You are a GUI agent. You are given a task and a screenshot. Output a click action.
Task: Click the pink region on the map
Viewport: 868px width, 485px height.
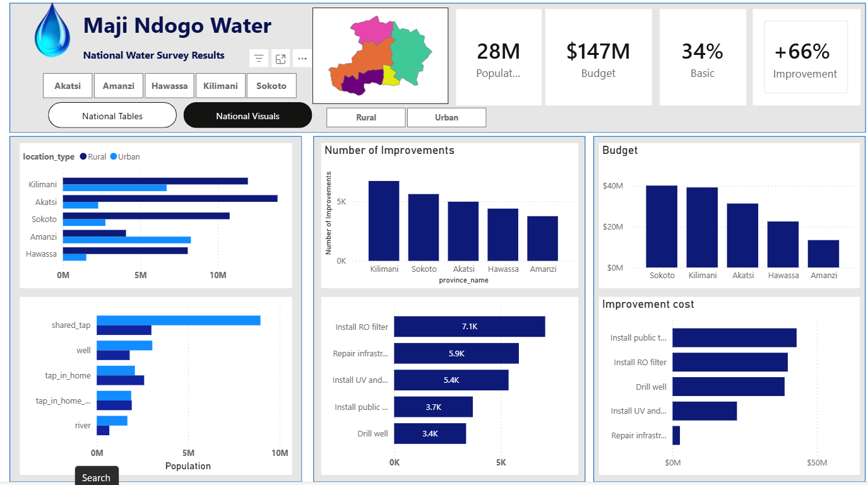372,30
